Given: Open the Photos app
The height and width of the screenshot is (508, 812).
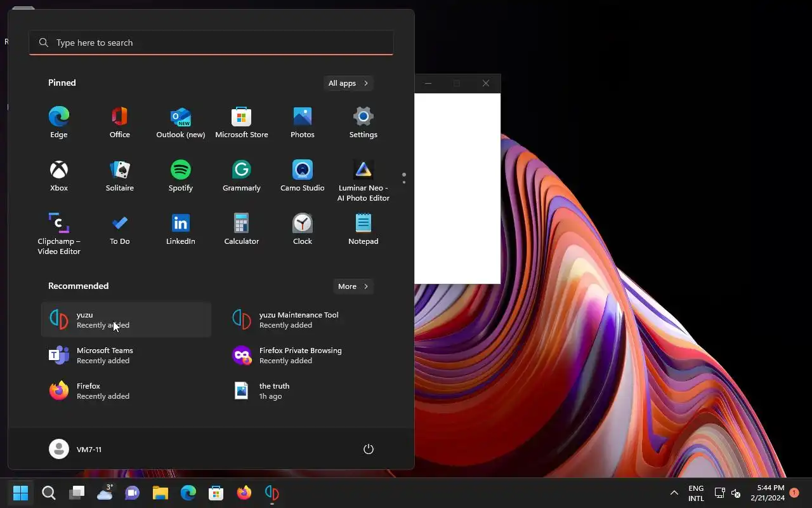Looking at the screenshot, I should (303, 123).
